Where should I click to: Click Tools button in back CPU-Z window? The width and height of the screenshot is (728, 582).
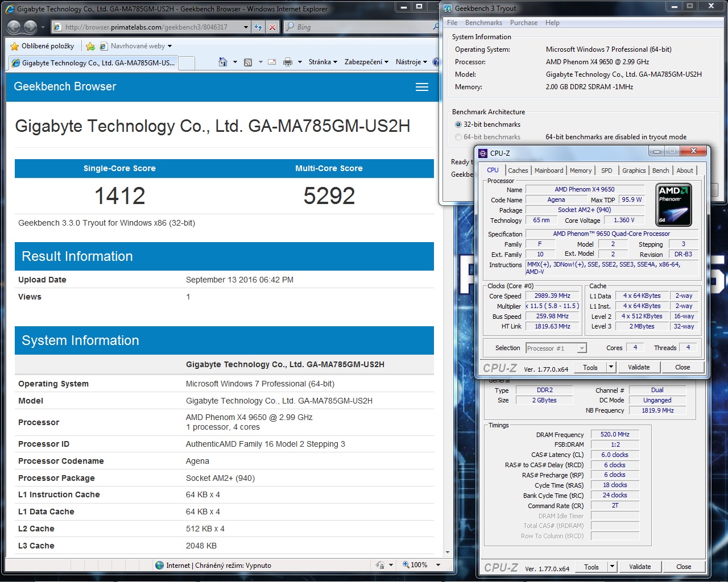591,567
